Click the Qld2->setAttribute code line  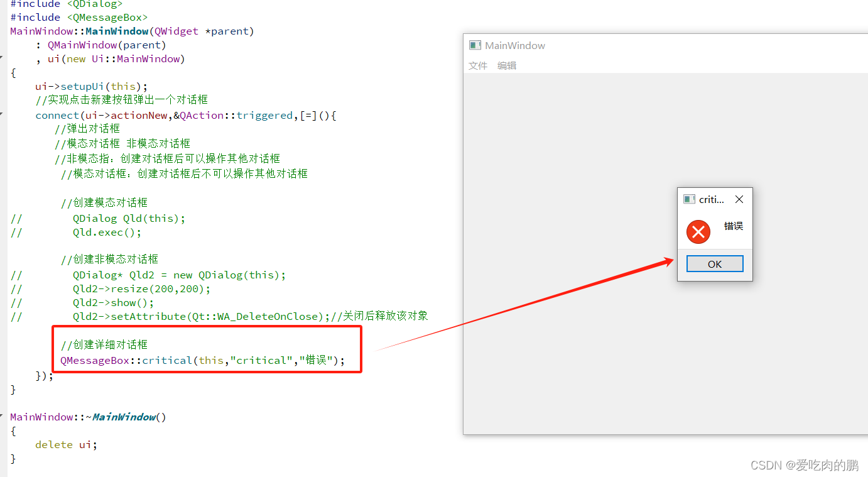[x=219, y=316]
